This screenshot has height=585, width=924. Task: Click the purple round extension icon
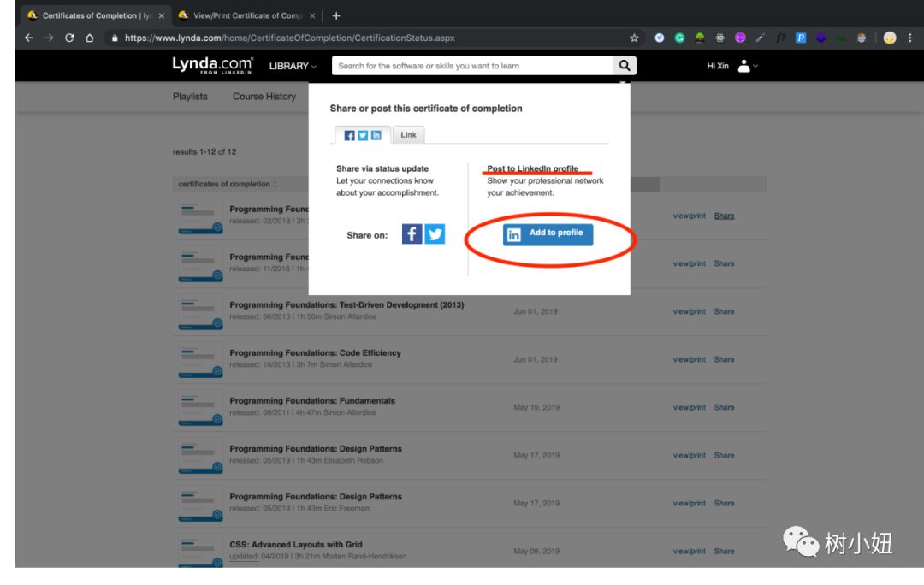tap(740, 38)
